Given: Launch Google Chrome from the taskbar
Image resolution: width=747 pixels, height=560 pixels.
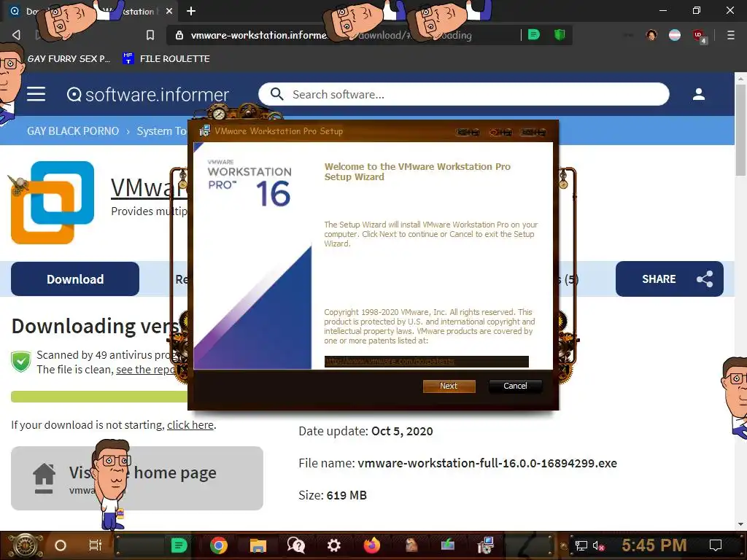Looking at the screenshot, I should pyautogui.click(x=219, y=545).
